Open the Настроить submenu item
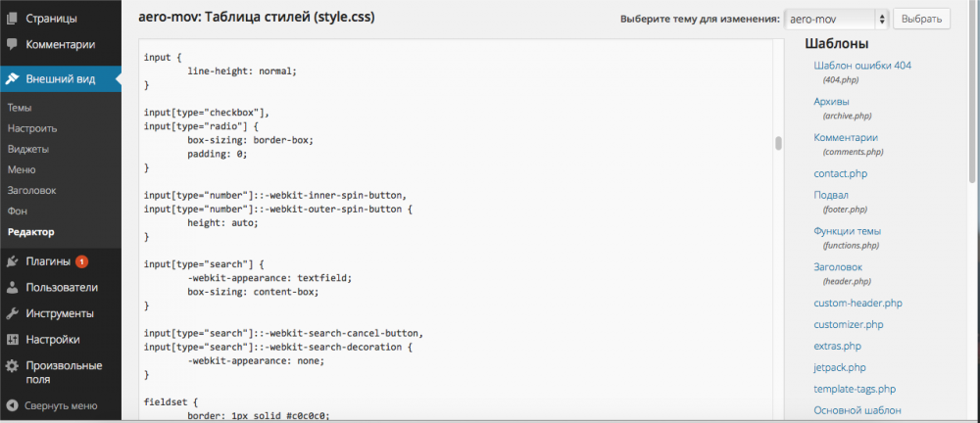 31,128
